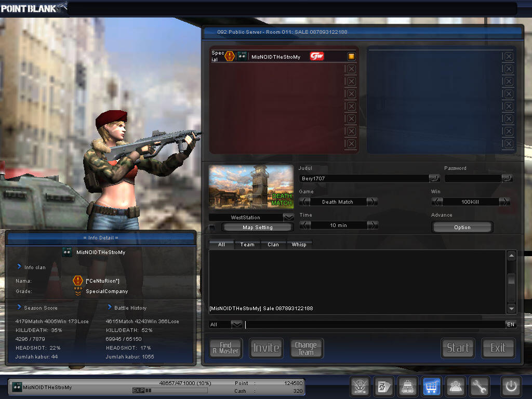Click the GW badge beside MisNOIDTHeStroMy
This screenshot has height=399, width=532.
pyautogui.click(x=316, y=56)
